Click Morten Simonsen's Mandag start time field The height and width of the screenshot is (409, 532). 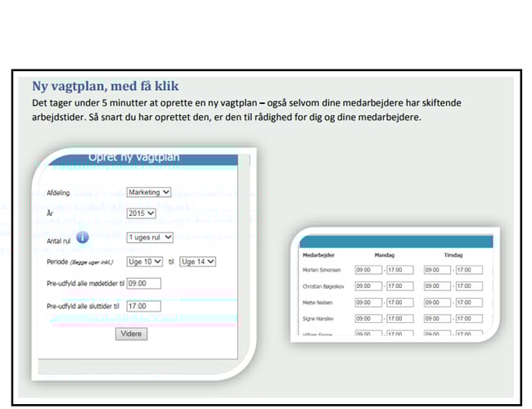[368, 270]
